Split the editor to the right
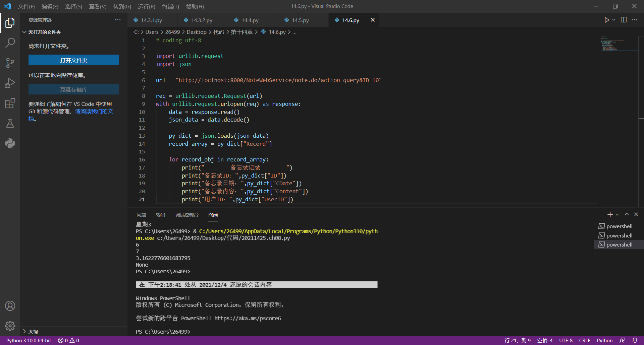 [624, 20]
